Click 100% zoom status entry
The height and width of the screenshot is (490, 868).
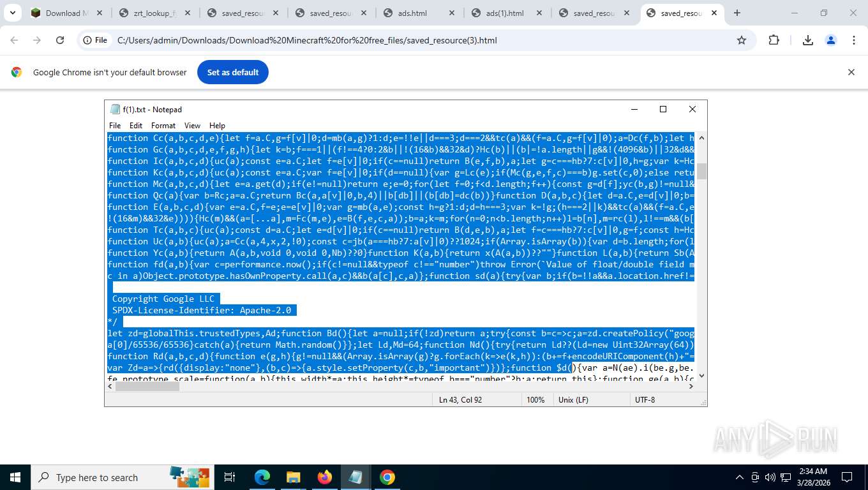(535, 399)
